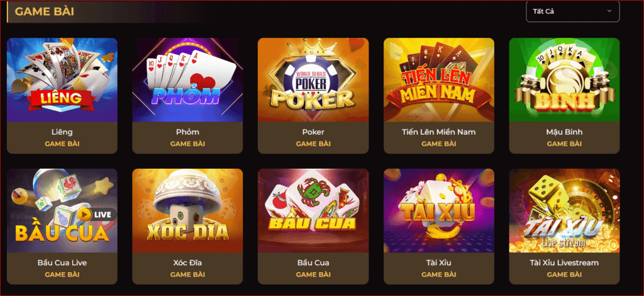Open the Bầu Cua crab dice image

pyautogui.click(x=313, y=210)
